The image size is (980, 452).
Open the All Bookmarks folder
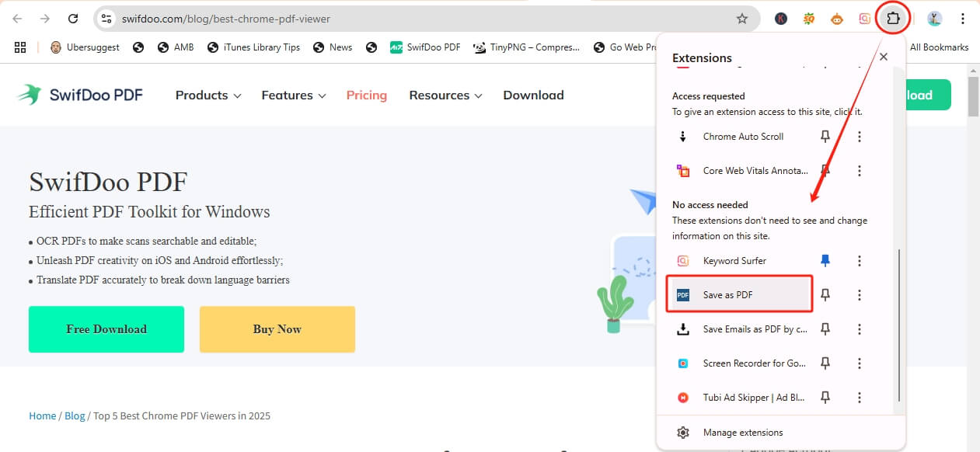coord(939,47)
